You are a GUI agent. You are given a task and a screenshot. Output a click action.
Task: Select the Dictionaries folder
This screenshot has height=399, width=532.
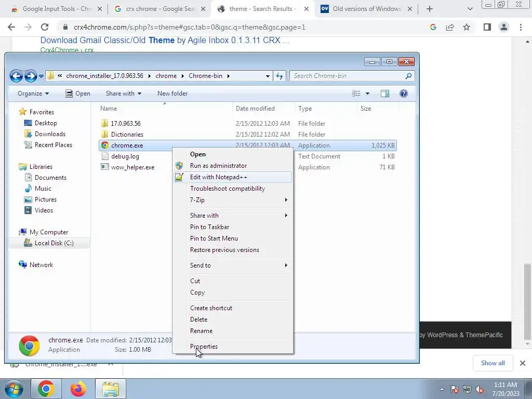coord(127,135)
